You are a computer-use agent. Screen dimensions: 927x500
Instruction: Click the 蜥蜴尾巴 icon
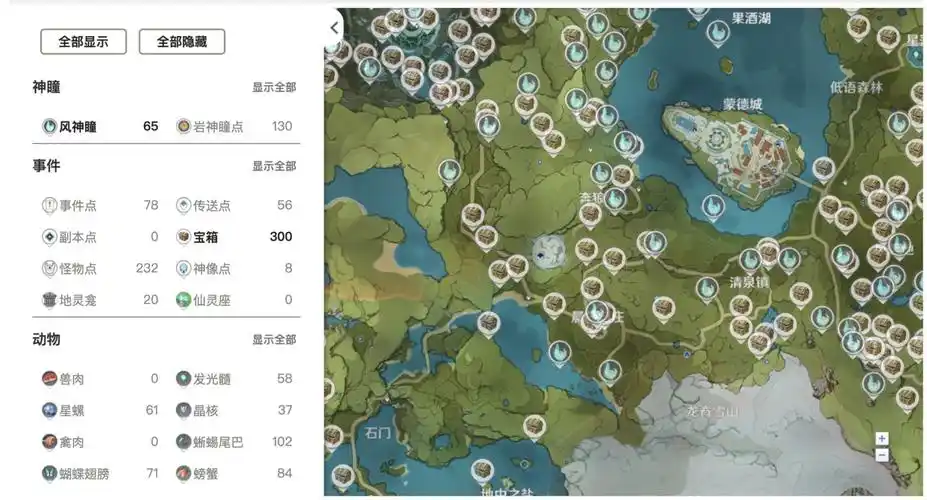(x=183, y=442)
